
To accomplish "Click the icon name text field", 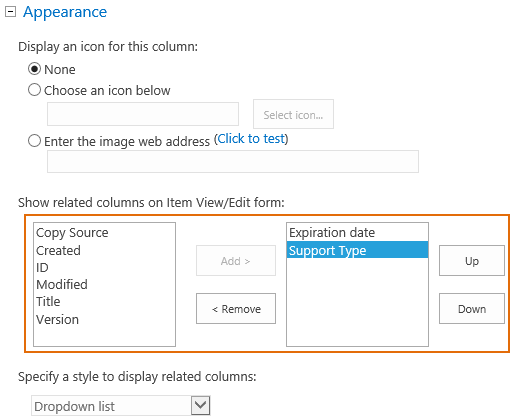I will click(x=143, y=114).
